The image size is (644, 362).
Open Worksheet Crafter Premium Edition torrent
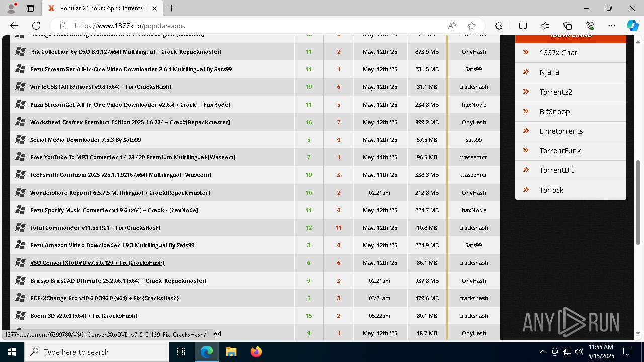point(130,122)
